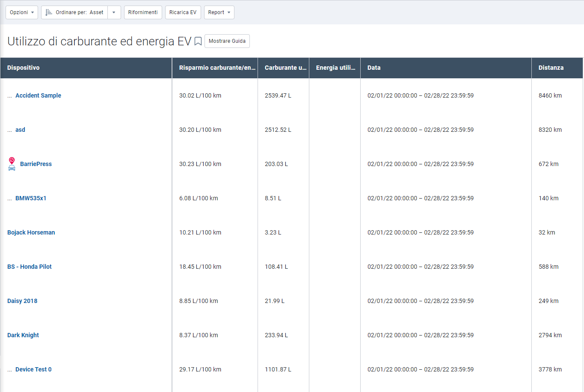Open the ellipsis icon beside Accident Sample
The image size is (584, 392).
(9, 95)
